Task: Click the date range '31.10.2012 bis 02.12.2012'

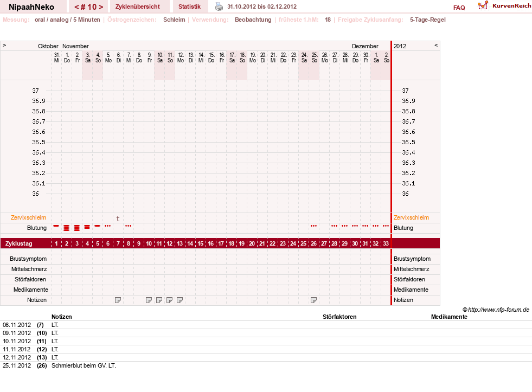Action: [262, 7]
